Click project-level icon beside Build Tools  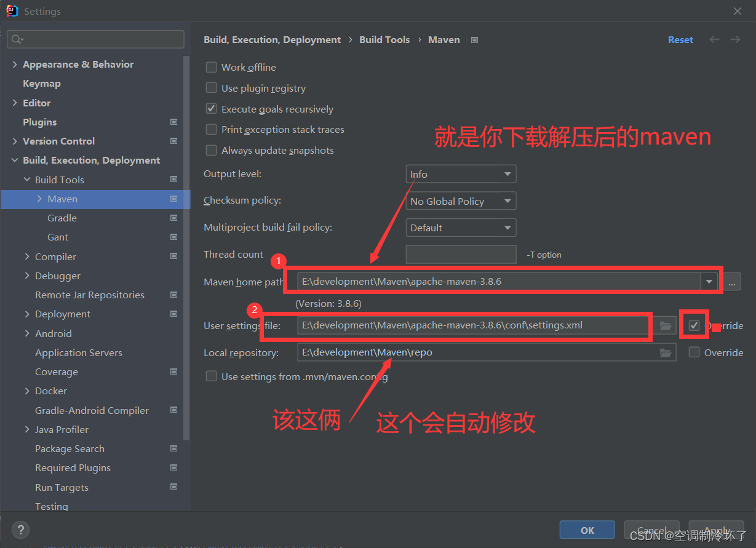(173, 180)
